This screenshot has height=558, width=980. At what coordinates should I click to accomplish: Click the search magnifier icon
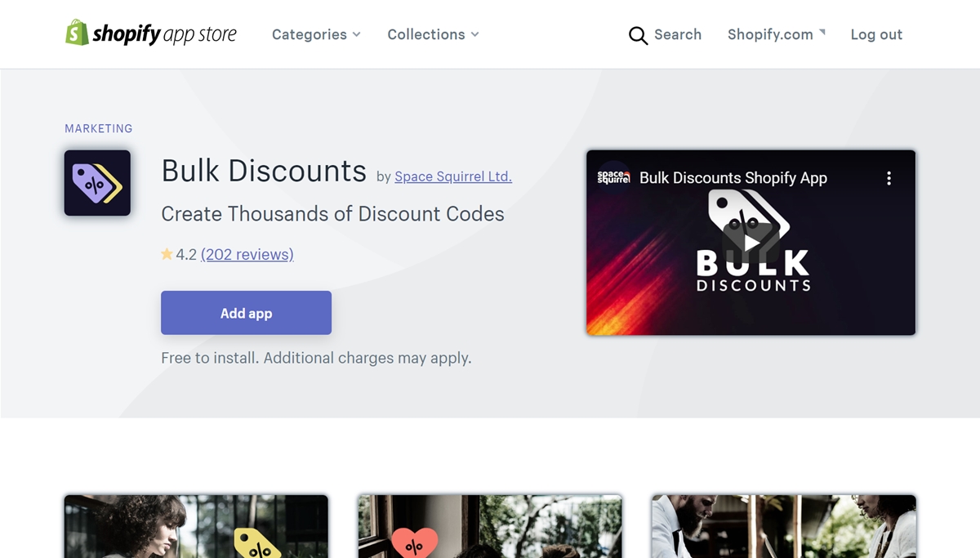(638, 35)
